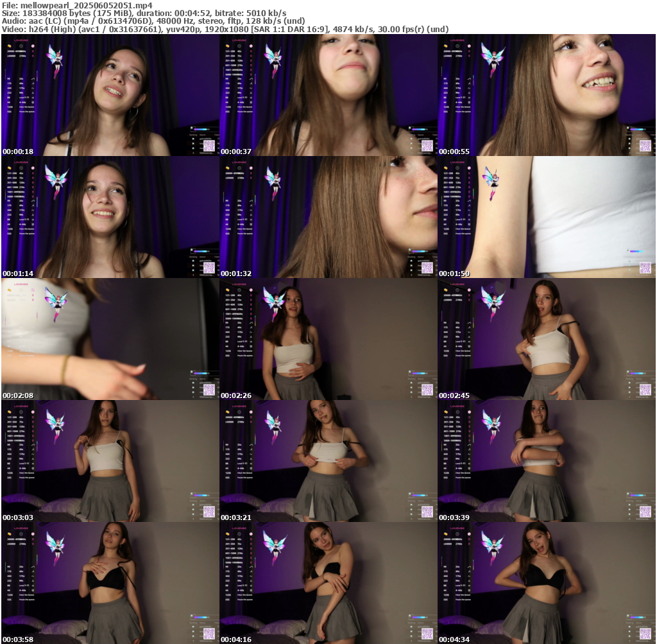Click the fairy sticker in the 00:03:03 frame

pyautogui.click(x=55, y=424)
